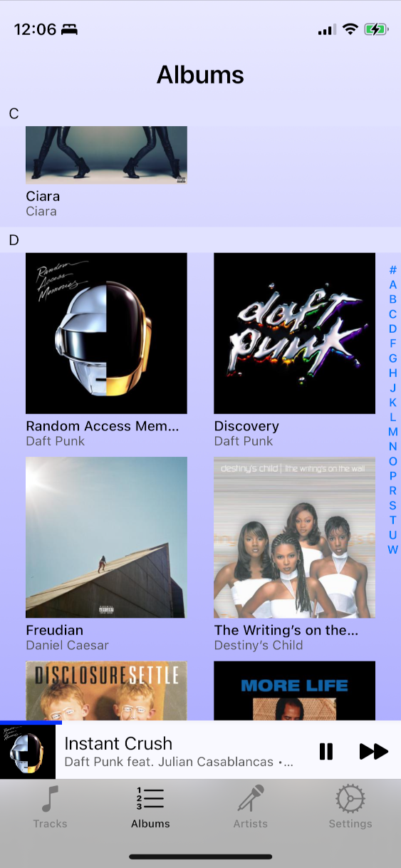401x868 pixels.
Task: Jump to the # index section
Action: click(392, 270)
